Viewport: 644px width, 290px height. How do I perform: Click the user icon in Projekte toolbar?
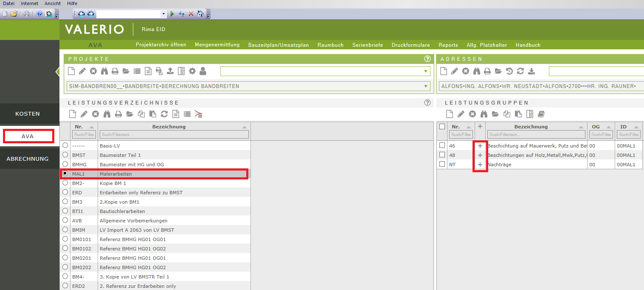(x=203, y=71)
